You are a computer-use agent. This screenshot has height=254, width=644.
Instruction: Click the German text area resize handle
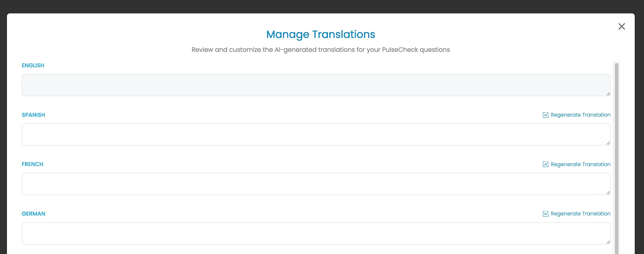(608, 242)
